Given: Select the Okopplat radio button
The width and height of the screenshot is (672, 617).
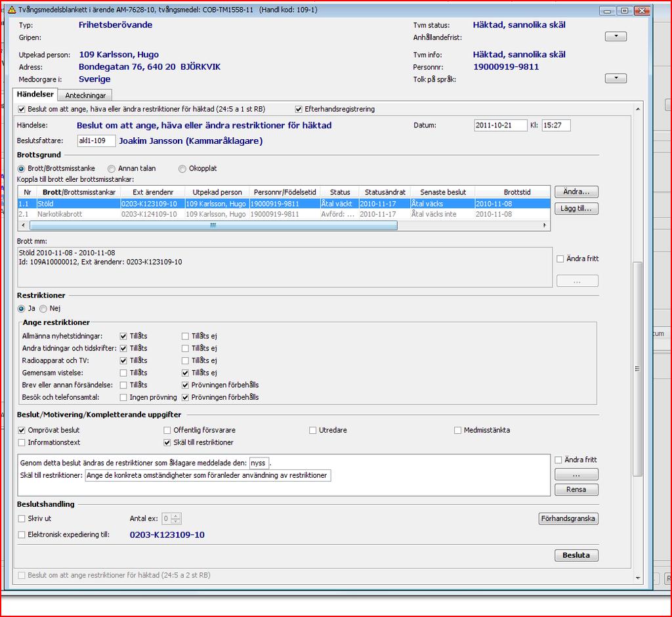Looking at the screenshot, I should pos(182,169).
